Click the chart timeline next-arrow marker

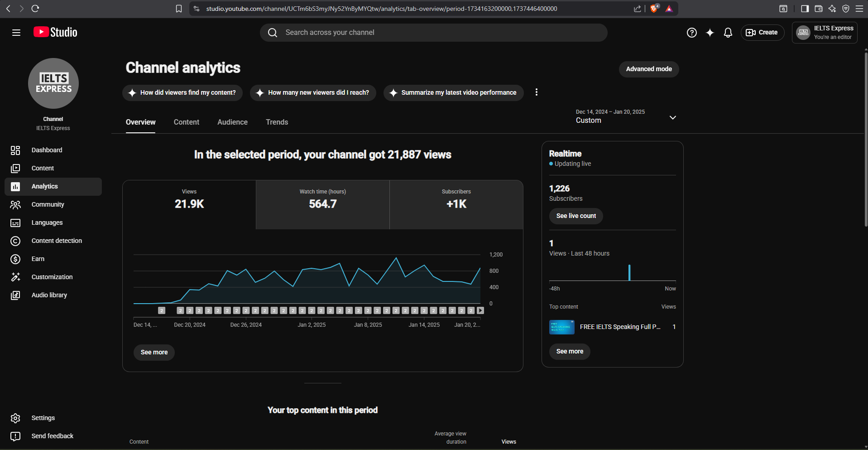tap(480, 310)
